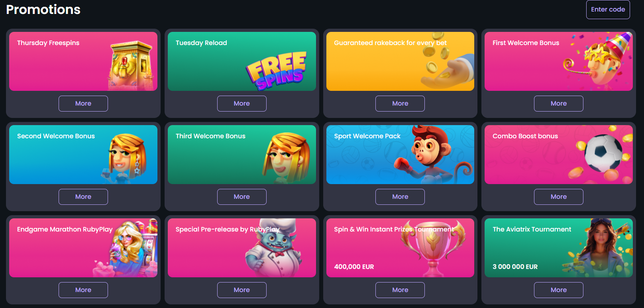Open the Tuesday Reload free spins banner
Viewport: 644px width, 308px height.
[242, 61]
